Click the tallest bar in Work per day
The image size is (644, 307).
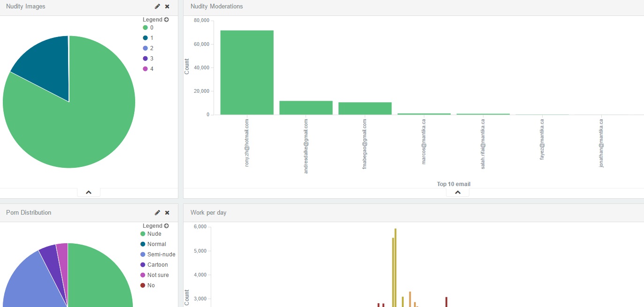[395, 267]
